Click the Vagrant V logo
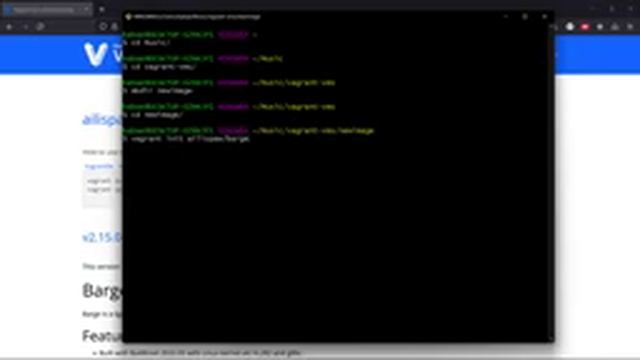Image resolution: width=640 pixels, height=360 pixels. 95,54
